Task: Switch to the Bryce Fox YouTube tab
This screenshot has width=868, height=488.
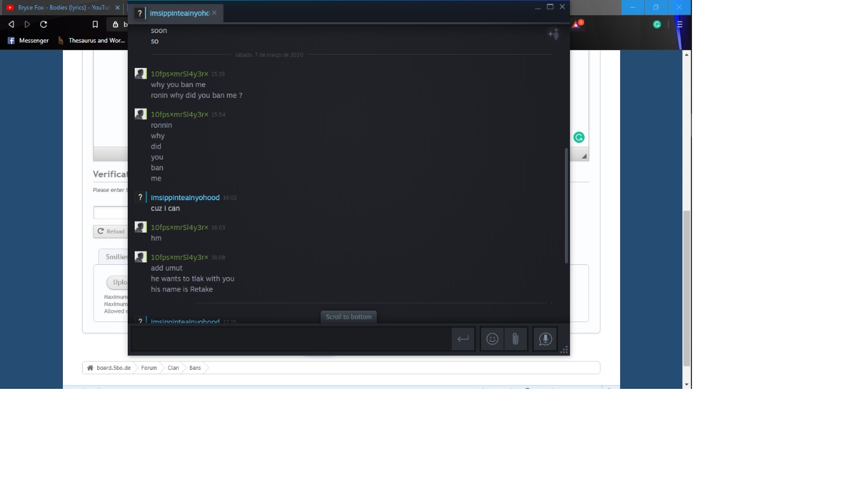Action: [60, 8]
